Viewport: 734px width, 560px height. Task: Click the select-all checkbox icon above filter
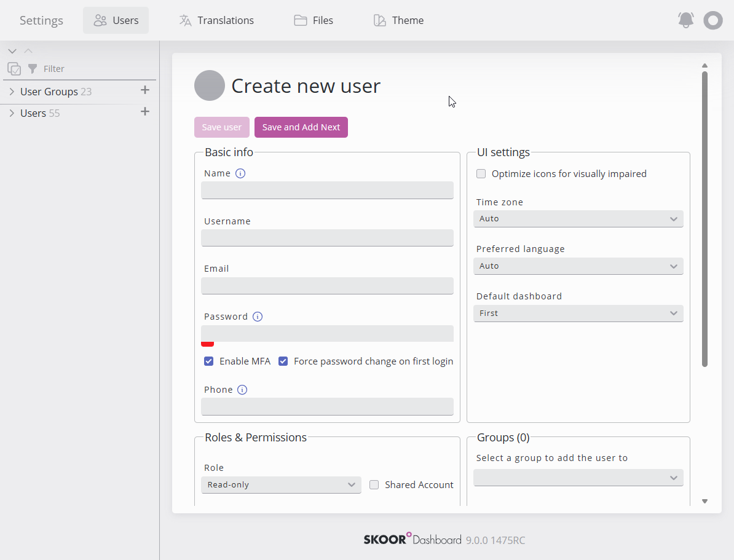tap(14, 69)
